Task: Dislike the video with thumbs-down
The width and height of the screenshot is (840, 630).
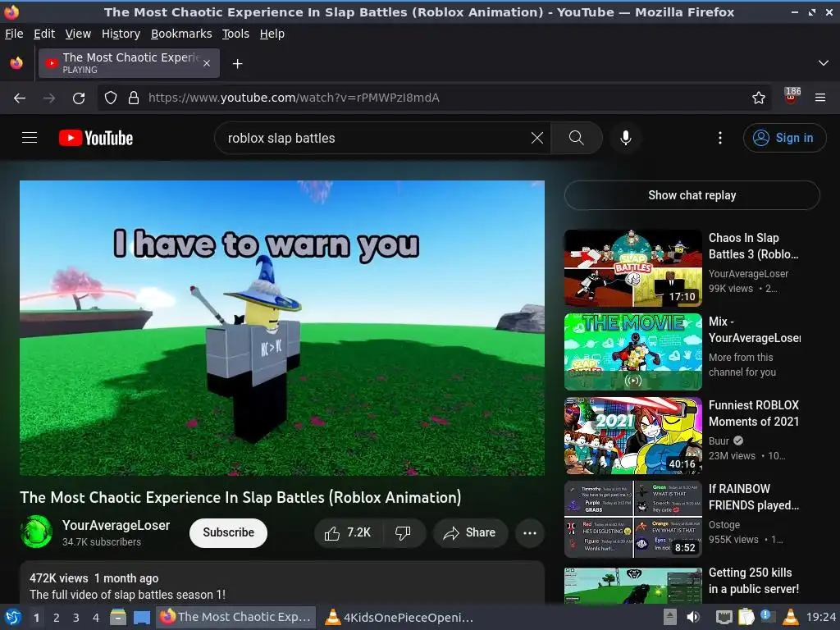Action: coord(403,532)
